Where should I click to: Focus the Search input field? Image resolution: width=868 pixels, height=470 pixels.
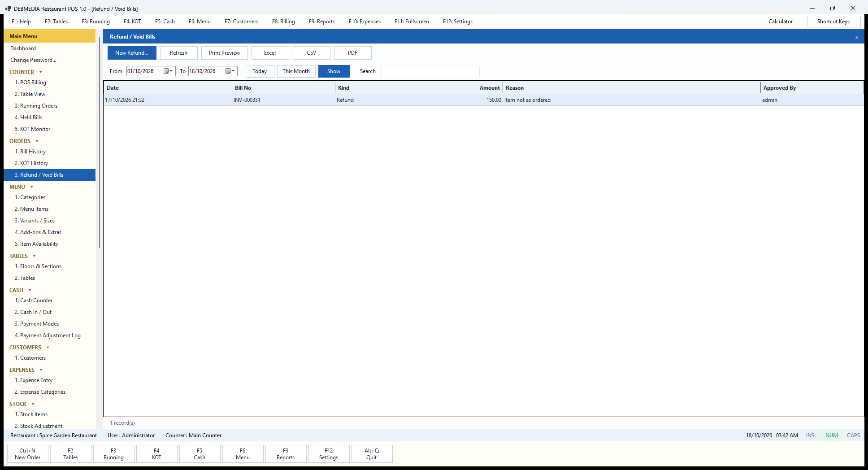[x=430, y=71]
